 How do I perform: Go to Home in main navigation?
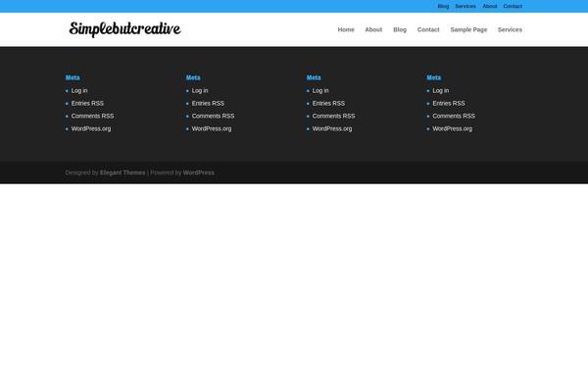pos(346,29)
